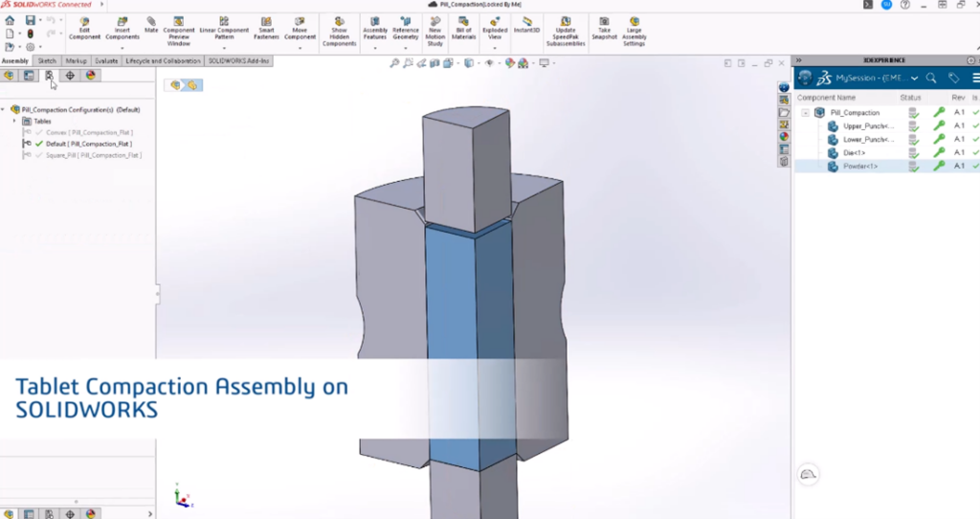
Task: Click Show Hidden Components
Action: [x=340, y=32]
